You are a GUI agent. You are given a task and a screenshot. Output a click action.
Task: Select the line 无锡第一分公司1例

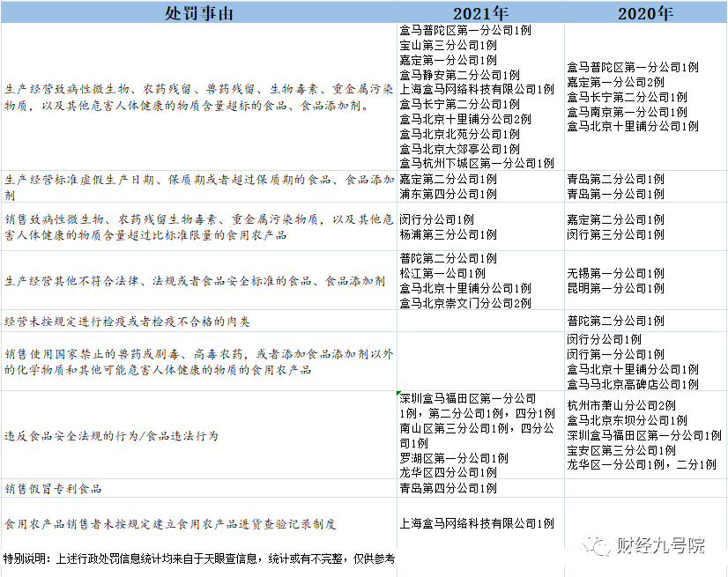tap(616, 273)
